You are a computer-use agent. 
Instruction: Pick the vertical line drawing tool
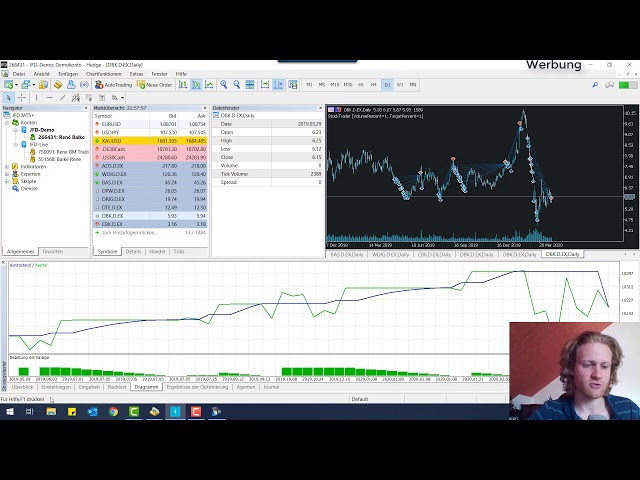[37, 97]
